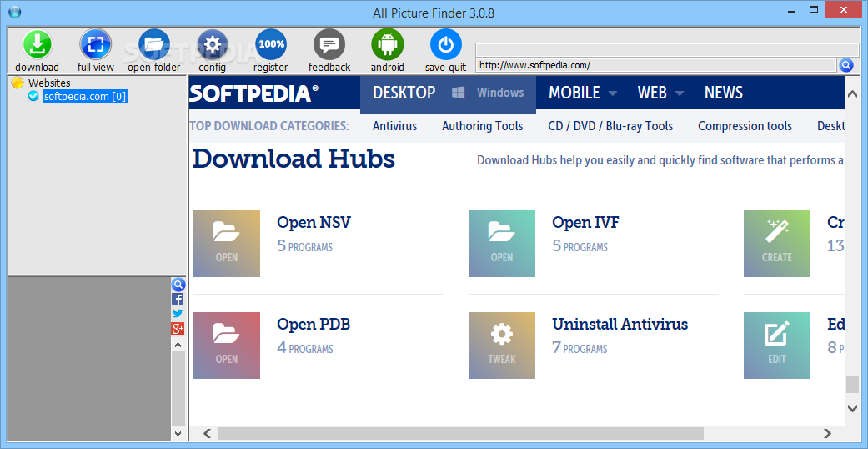Image resolution: width=868 pixels, height=449 pixels.
Task: Click the Open NSV heading link
Action: pos(314,222)
